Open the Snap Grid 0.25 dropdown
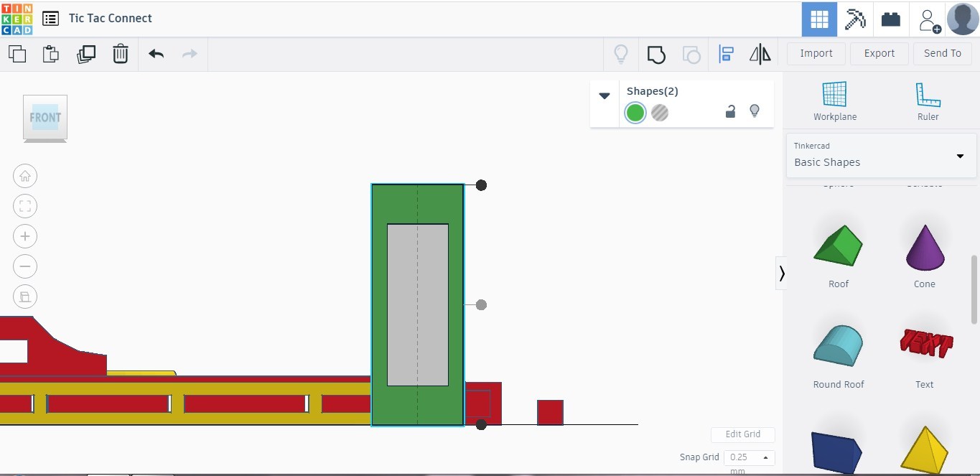 tap(749, 457)
